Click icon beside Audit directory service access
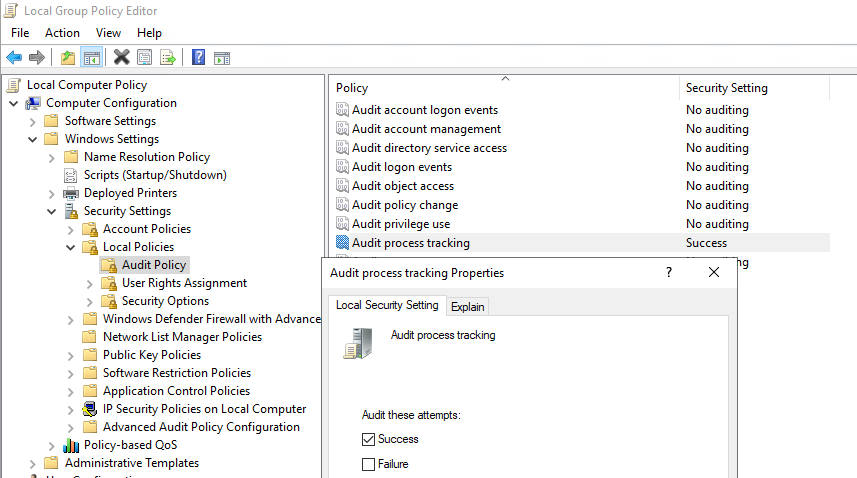 [x=342, y=148]
